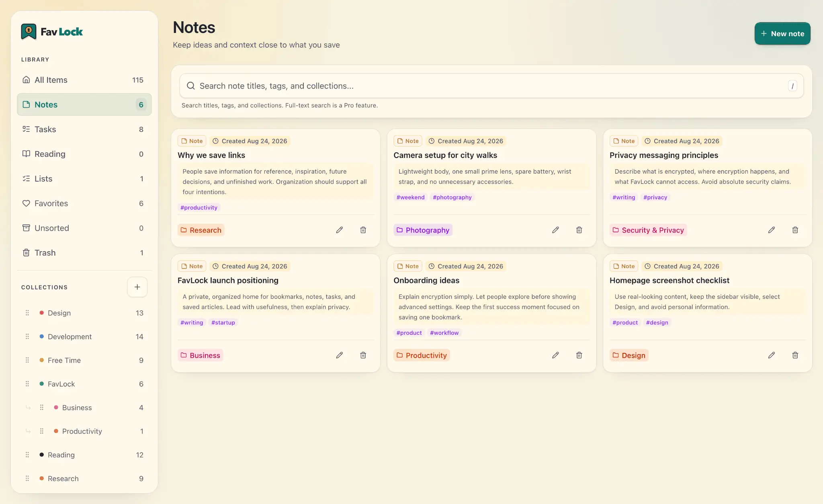
Task: Show Favorites items
Action: pos(84,203)
